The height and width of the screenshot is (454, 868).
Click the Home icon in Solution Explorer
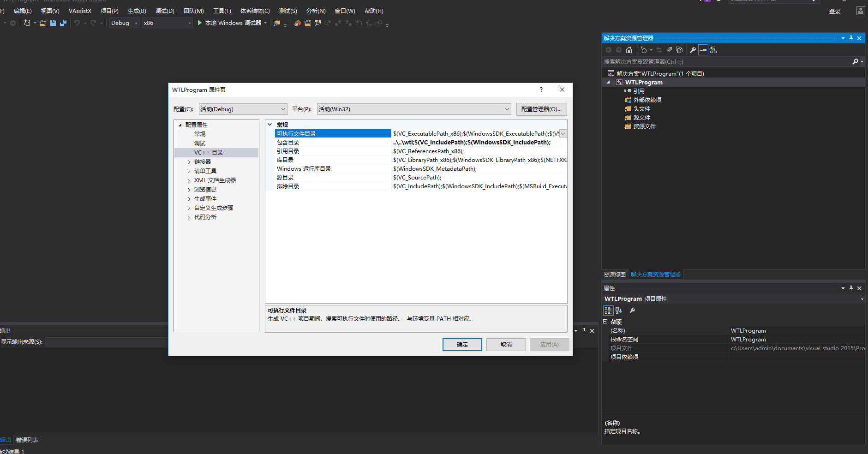click(629, 50)
